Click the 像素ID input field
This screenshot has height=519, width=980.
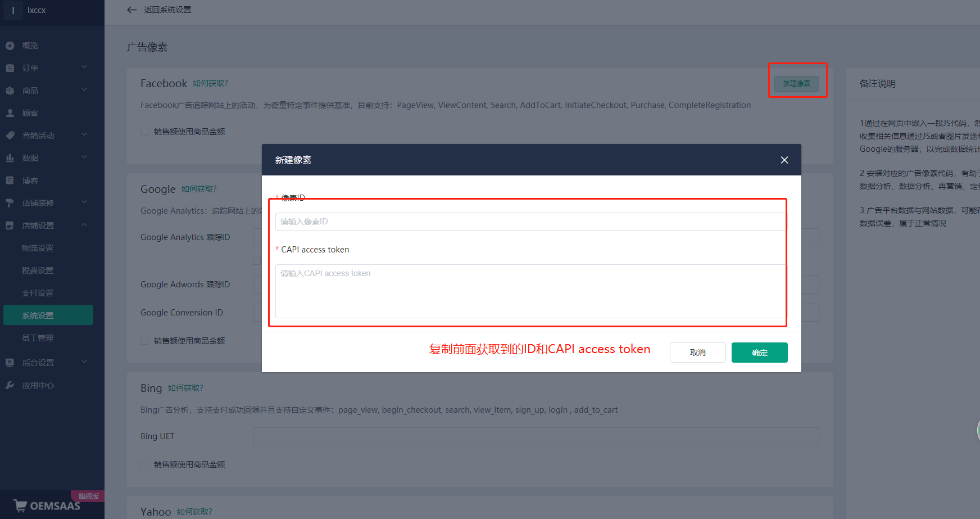click(x=530, y=222)
